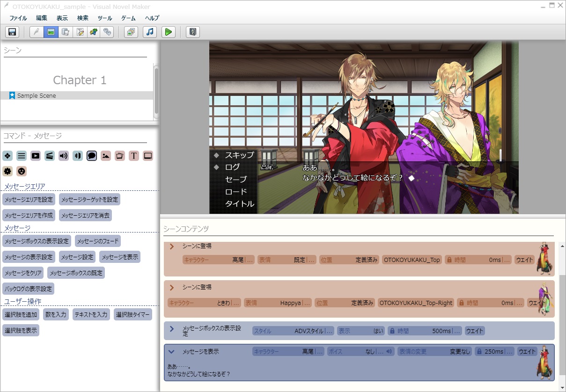Collapse the メッセージを表示 command row
Image resolution: width=566 pixels, height=392 pixels.
pos(171,351)
